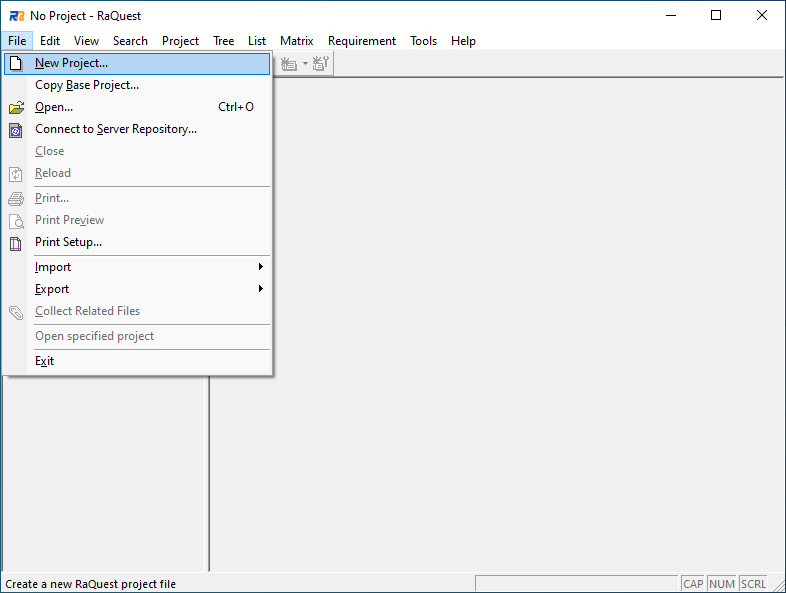Choose Exit from the File menu
Viewport: 786px width, 593px height.
pyautogui.click(x=137, y=361)
